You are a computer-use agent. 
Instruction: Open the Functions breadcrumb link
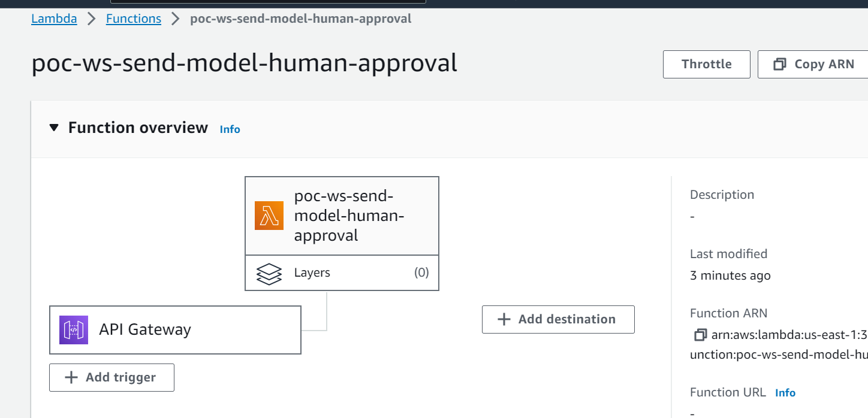(133, 19)
